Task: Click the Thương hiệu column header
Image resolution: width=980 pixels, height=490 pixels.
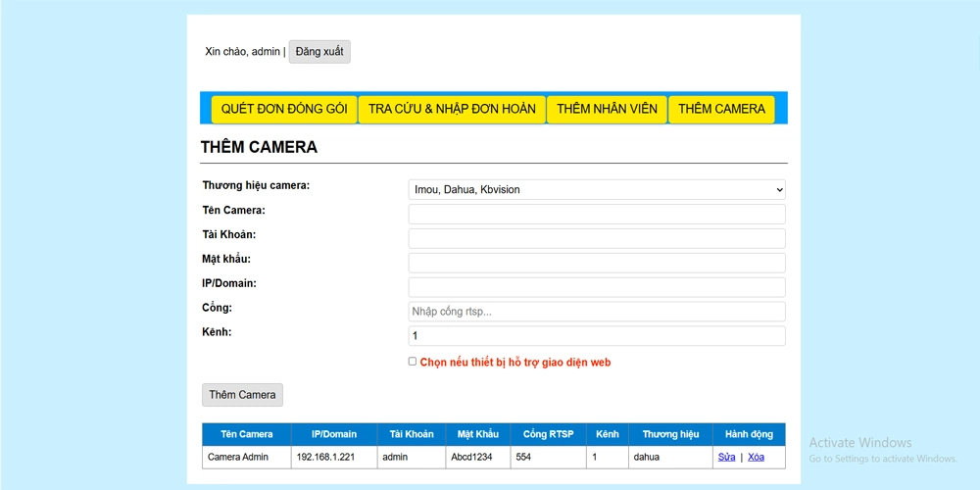Action: (670, 434)
